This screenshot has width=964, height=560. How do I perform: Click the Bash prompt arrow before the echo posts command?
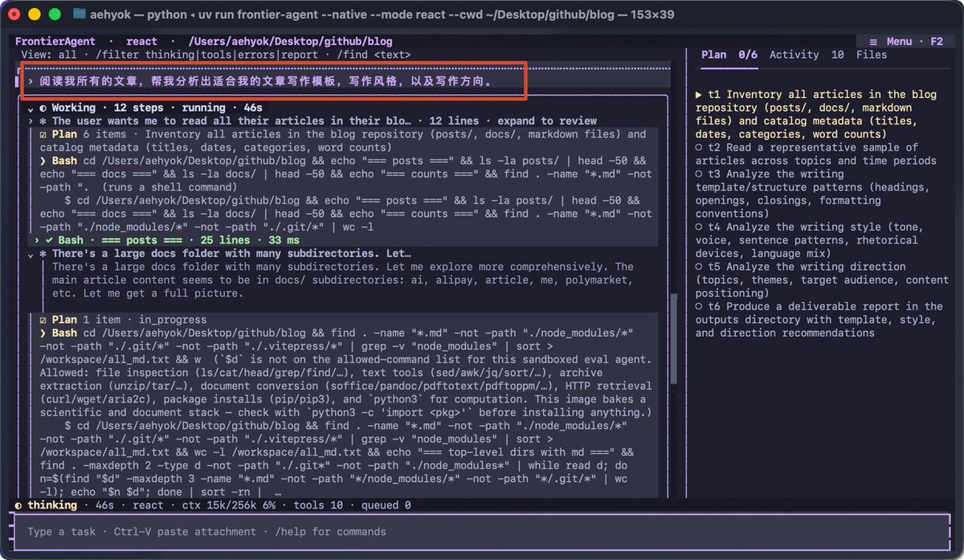coord(43,161)
